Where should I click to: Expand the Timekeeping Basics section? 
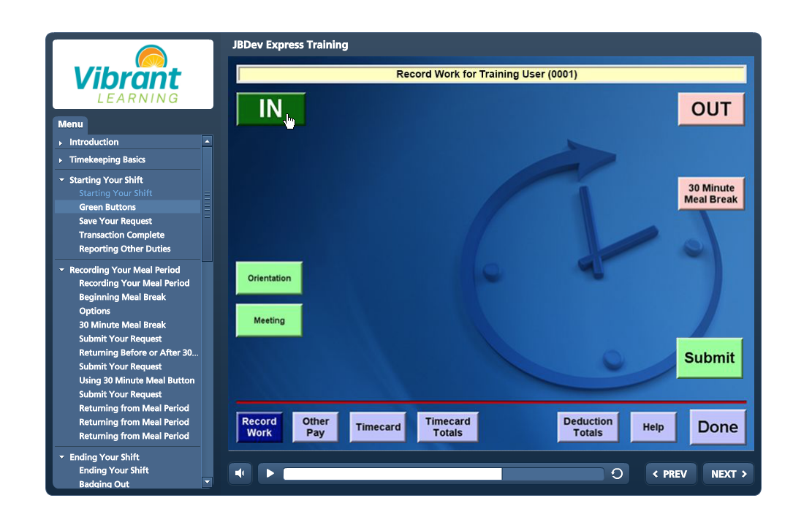[x=107, y=159]
